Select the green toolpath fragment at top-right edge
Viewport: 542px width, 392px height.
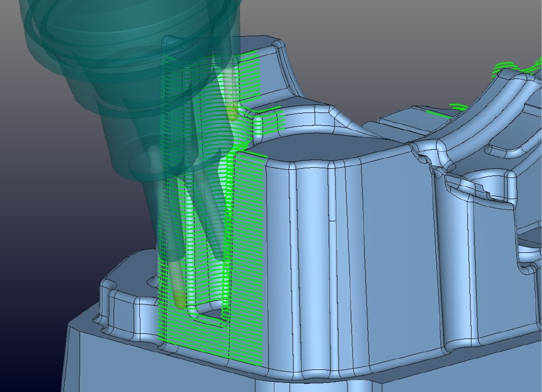pyautogui.click(x=517, y=69)
